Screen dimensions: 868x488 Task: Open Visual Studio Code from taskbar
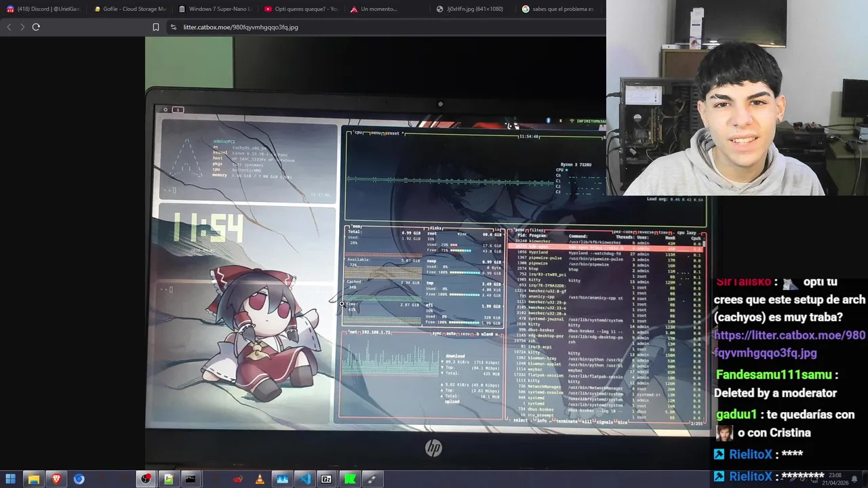305,479
